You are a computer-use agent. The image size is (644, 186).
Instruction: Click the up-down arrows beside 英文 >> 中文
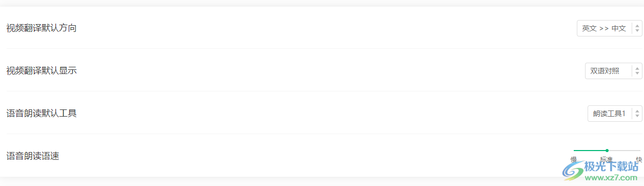click(637, 28)
